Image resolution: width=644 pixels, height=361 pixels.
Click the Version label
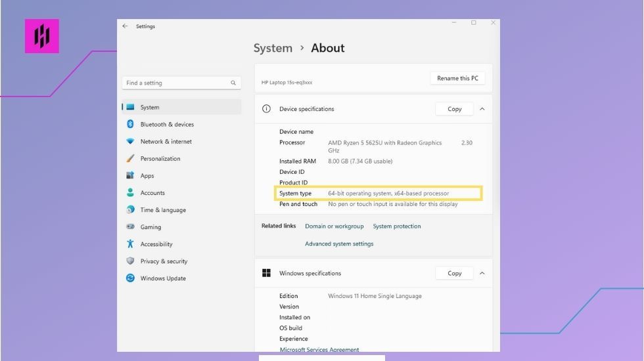[289, 307]
